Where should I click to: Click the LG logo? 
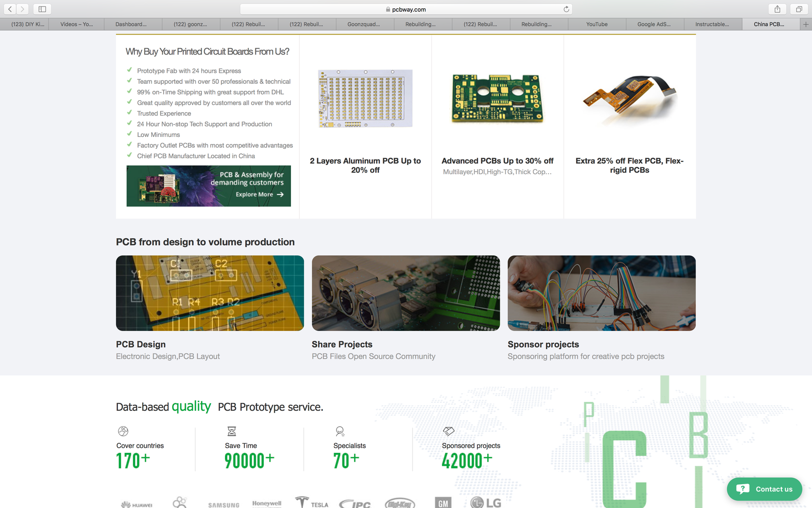(486, 503)
